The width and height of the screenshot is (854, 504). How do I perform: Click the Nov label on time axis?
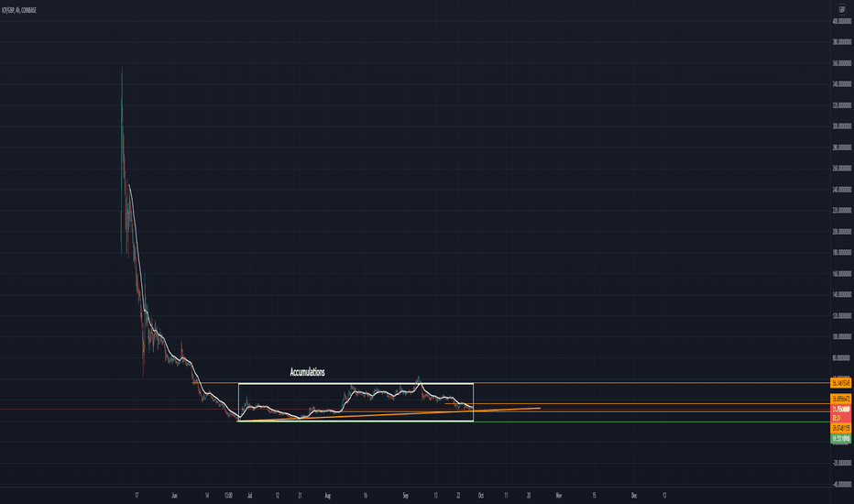coord(559,495)
